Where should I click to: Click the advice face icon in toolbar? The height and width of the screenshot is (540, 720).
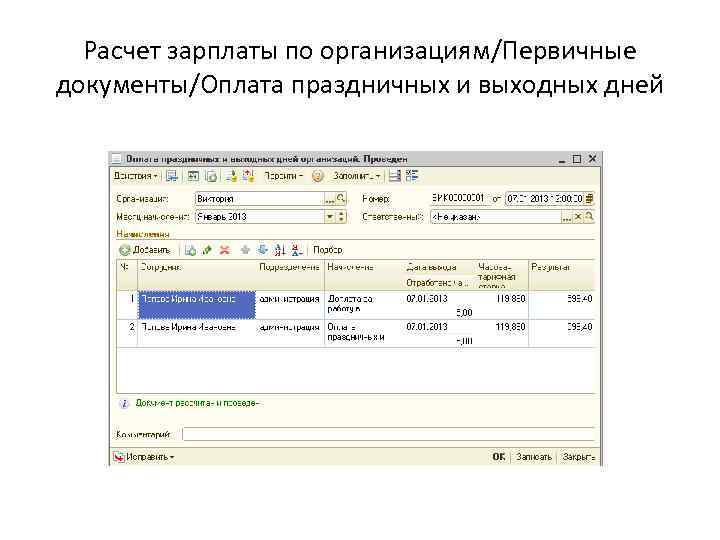point(317,176)
